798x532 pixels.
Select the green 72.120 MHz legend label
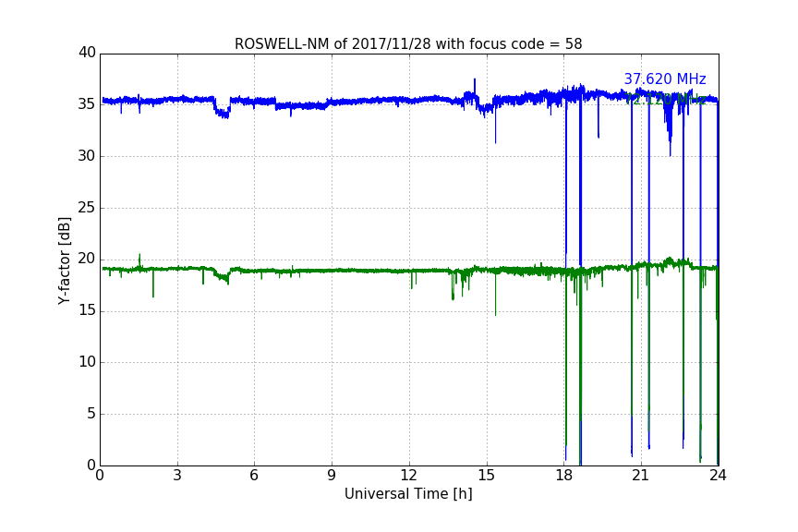tap(665, 99)
